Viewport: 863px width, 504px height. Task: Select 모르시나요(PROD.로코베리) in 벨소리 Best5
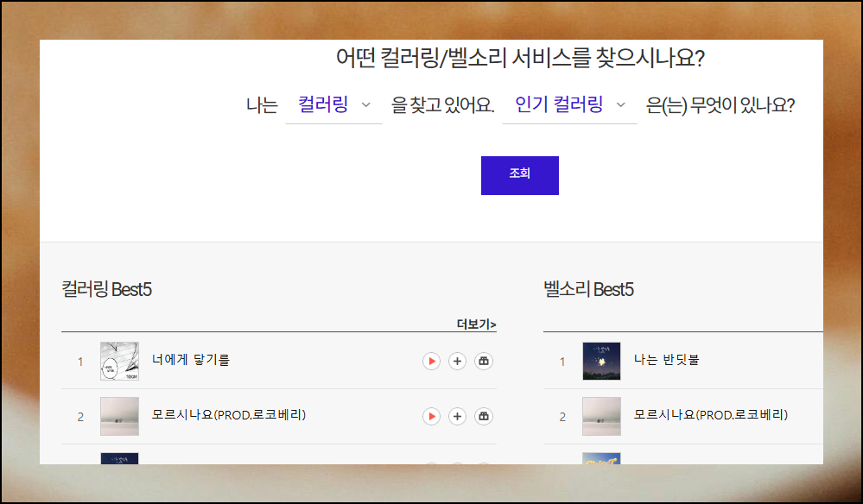pyautogui.click(x=711, y=415)
